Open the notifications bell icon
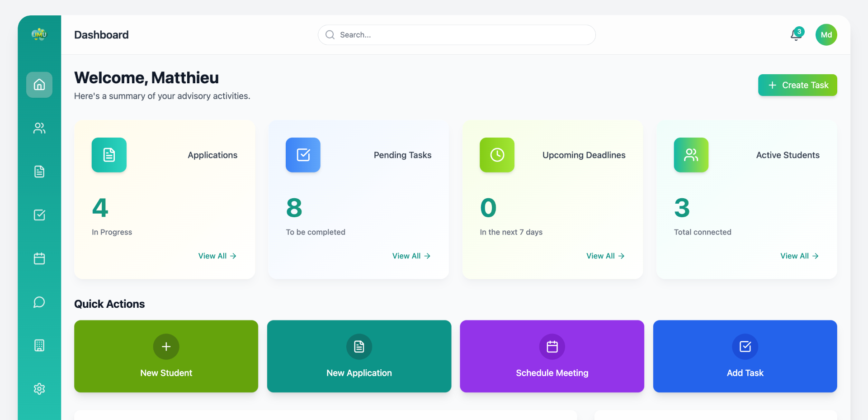Screen dimensions: 868x420 [x=796, y=35]
